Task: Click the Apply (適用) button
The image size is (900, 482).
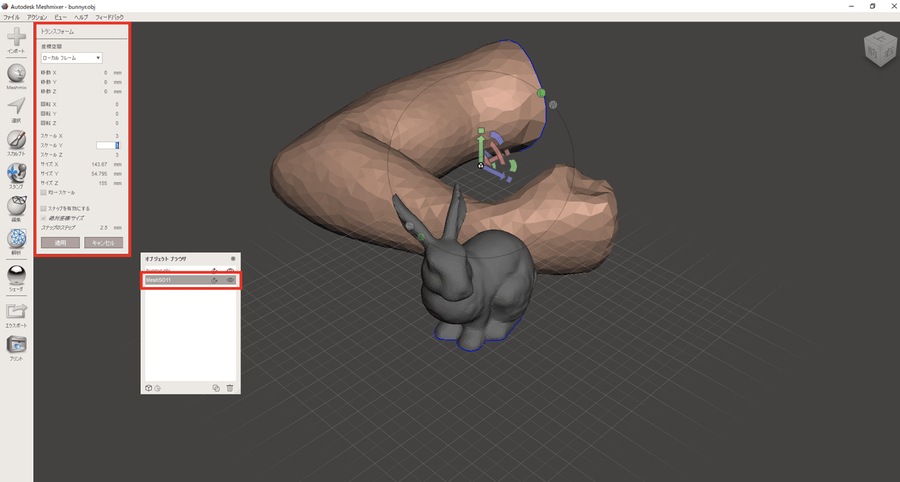Action: point(60,242)
